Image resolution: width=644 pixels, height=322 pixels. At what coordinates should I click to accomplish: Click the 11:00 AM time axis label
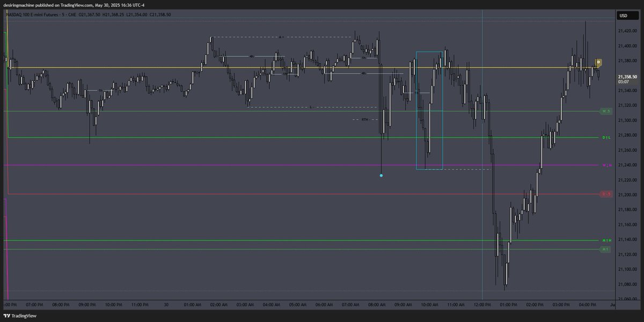point(456,305)
